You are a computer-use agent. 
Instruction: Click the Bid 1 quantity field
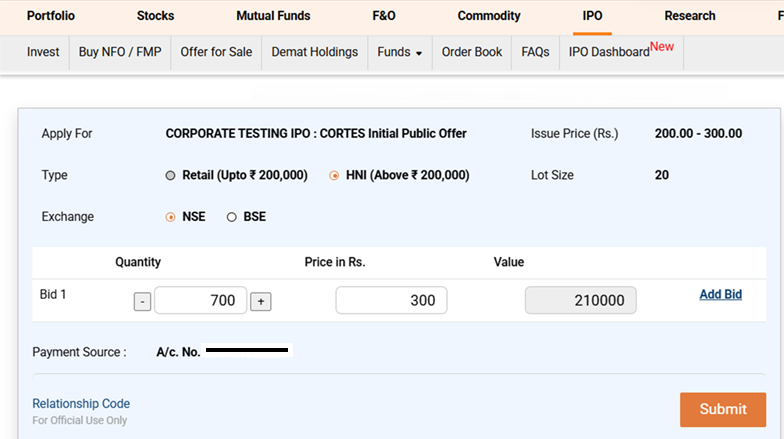(x=200, y=300)
